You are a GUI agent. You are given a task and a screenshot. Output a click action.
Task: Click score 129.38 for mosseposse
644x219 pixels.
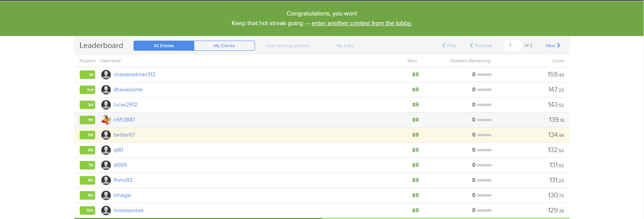pyautogui.click(x=556, y=210)
